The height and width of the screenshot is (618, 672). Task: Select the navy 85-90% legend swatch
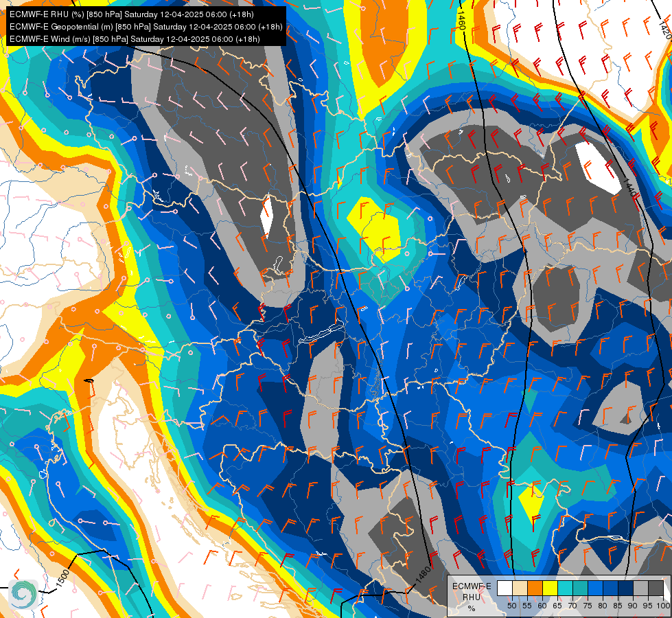(x=625, y=588)
